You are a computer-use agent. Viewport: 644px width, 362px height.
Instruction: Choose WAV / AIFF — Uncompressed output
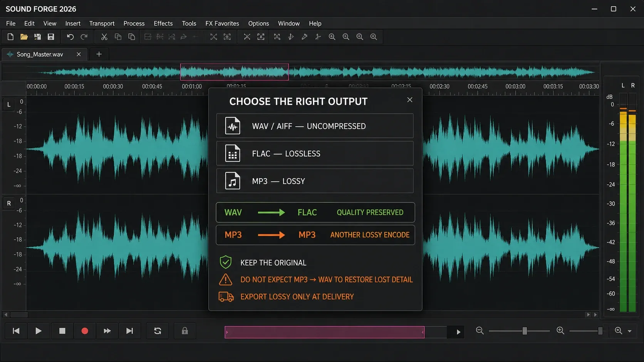tap(315, 126)
